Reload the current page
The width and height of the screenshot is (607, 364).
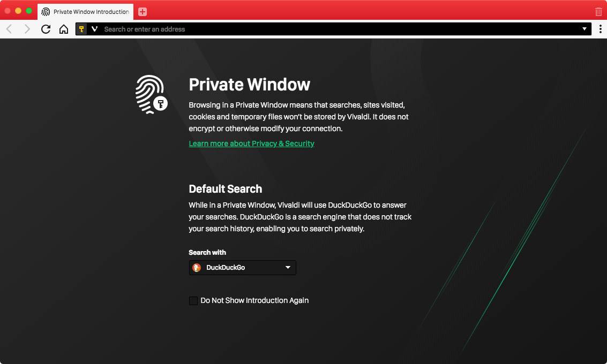[46, 29]
